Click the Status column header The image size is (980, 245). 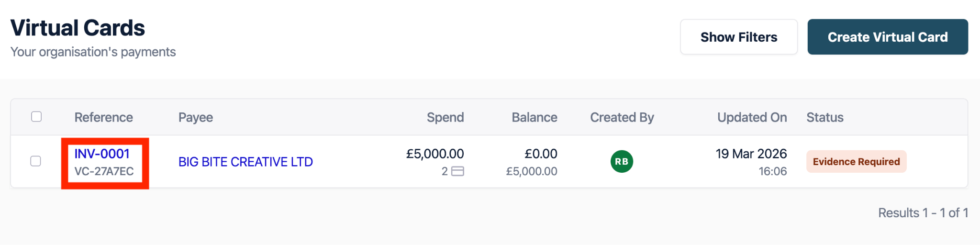tap(824, 117)
